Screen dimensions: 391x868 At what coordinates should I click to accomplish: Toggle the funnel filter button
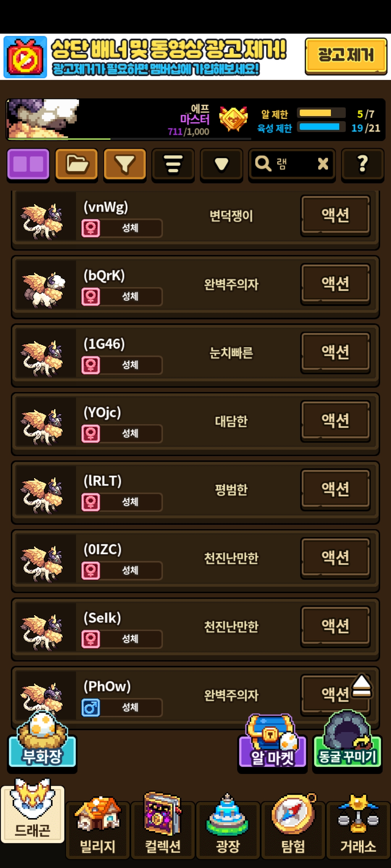[x=125, y=165]
